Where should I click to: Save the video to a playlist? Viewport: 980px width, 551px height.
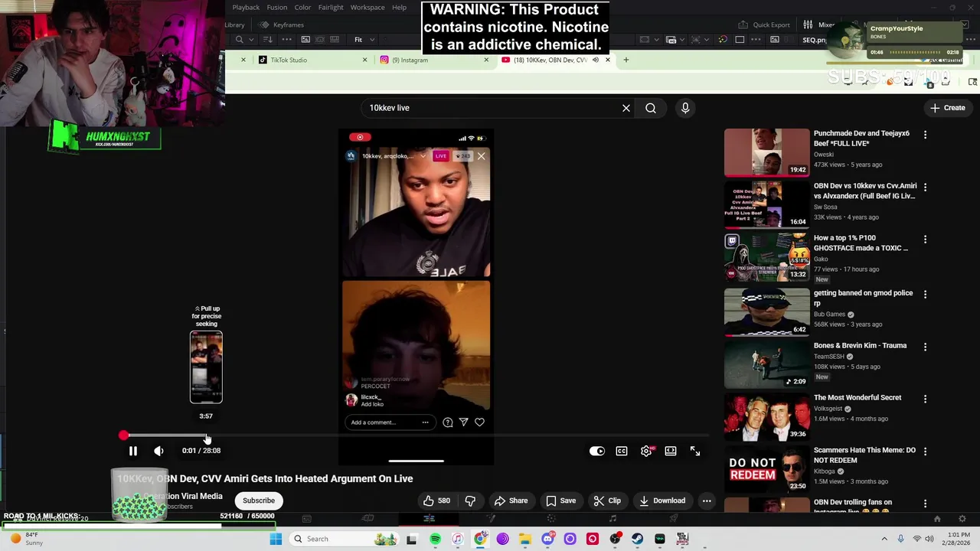tap(560, 500)
